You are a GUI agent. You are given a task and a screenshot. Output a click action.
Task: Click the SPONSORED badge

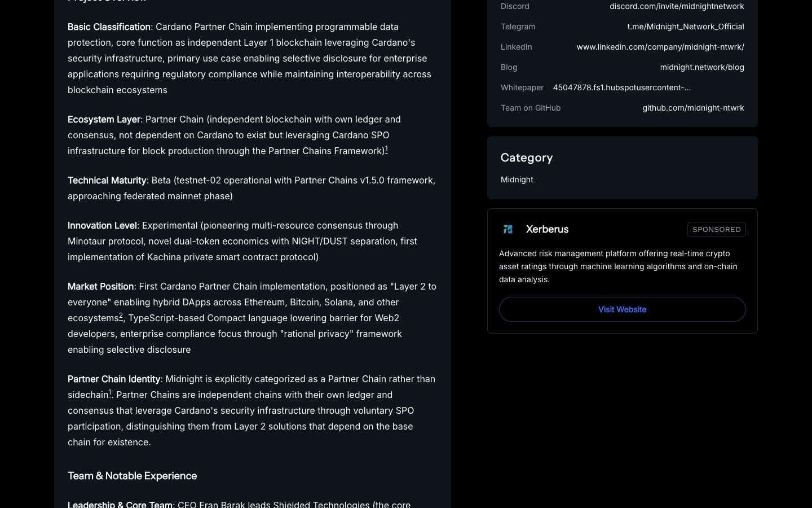pyautogui.click(x=716, y=229)
